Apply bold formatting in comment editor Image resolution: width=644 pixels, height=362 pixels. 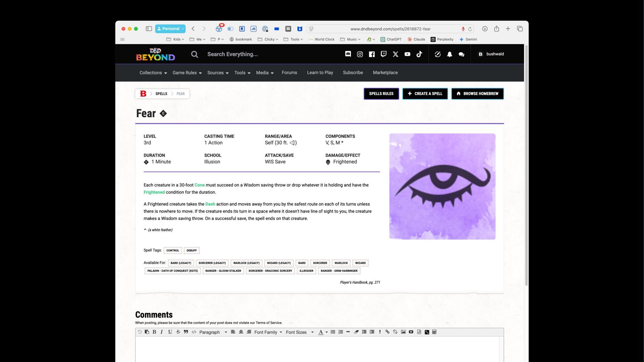(x=154, y=332)
